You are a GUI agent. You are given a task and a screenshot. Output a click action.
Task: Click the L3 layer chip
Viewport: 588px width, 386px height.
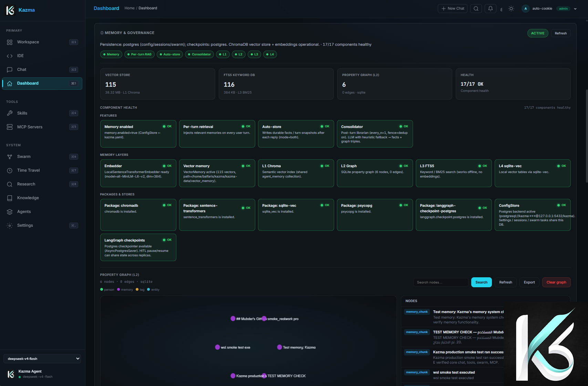[x=254, y=54]
